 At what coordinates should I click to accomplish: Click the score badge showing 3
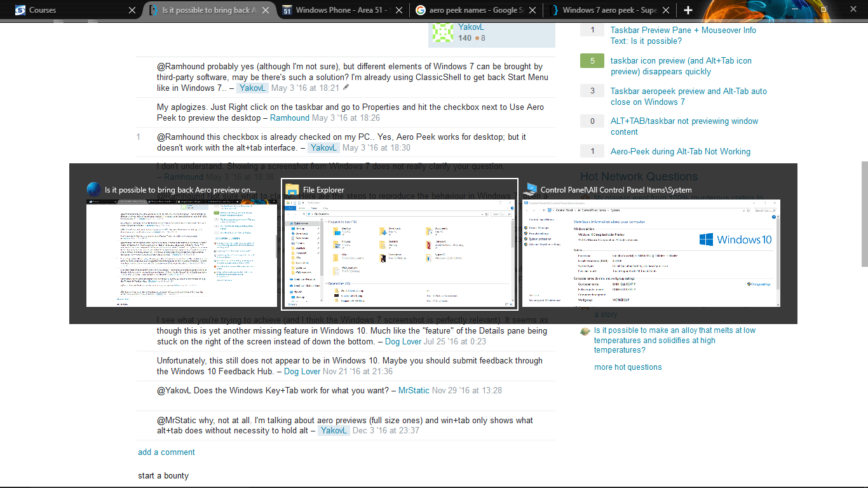[592, 91]
